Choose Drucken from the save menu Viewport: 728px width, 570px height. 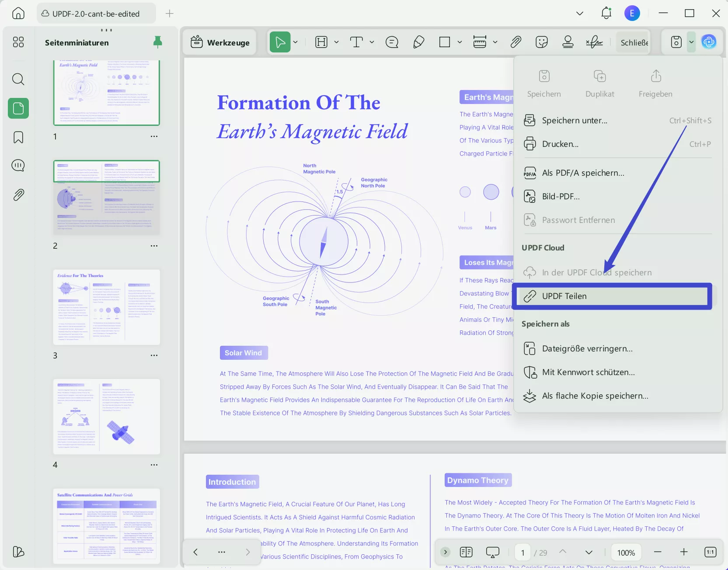point(560,143)
